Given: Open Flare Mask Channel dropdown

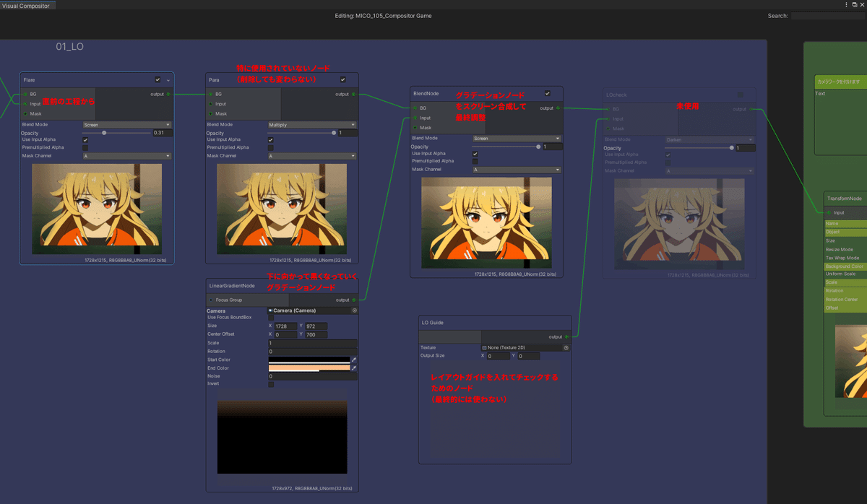Looking at the screenshot, I should click(x=127, y=155).
